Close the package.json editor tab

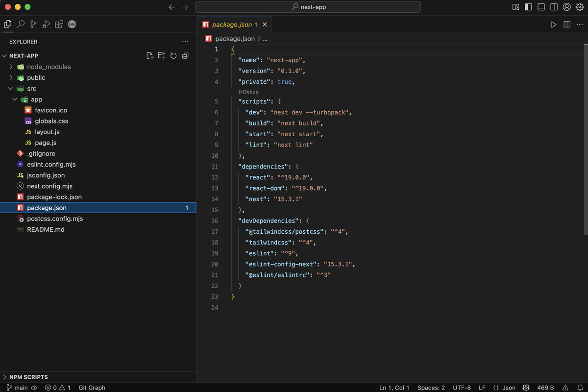pyautogui.click(x=265, y=24)
